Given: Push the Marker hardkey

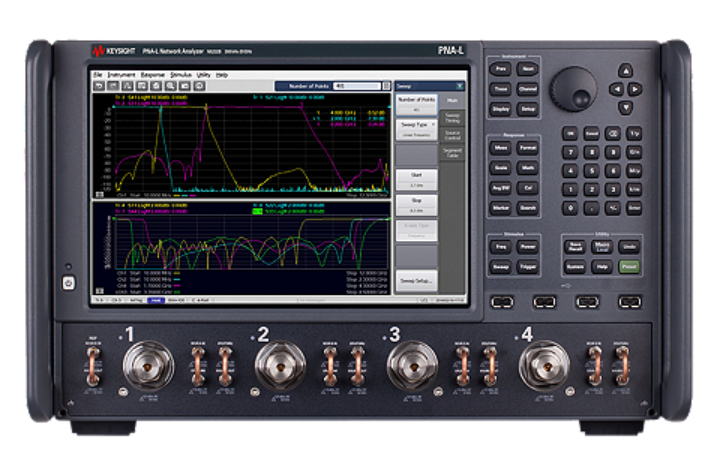Looking at the screenshot, I should click(500, 207).
